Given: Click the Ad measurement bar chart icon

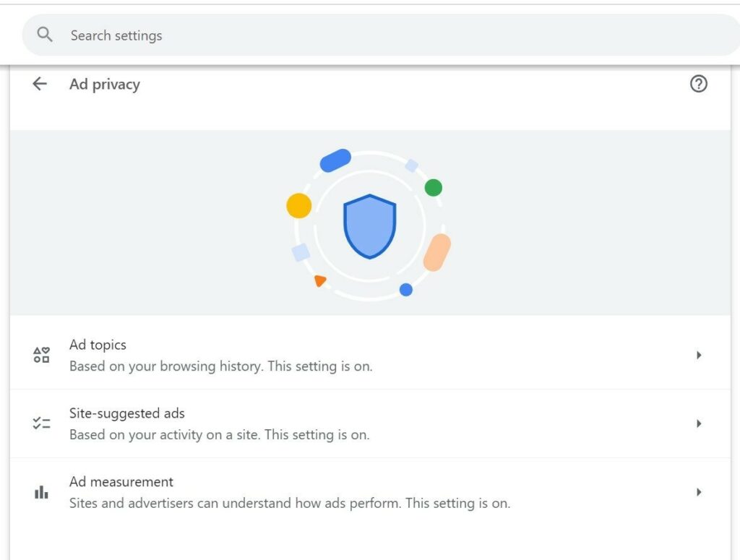Looking at the screenshot, I should 41,492.
